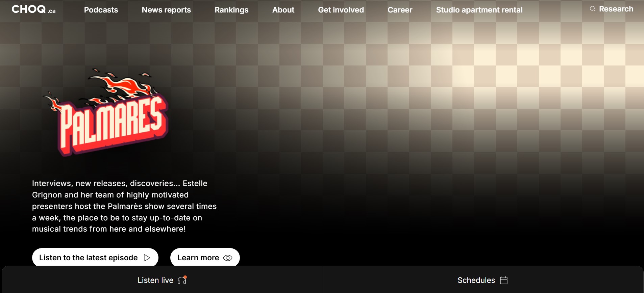Click the Palmarès show logo
Image resolution: width=644 pixels, height=293 pixels.
point(105,112)
